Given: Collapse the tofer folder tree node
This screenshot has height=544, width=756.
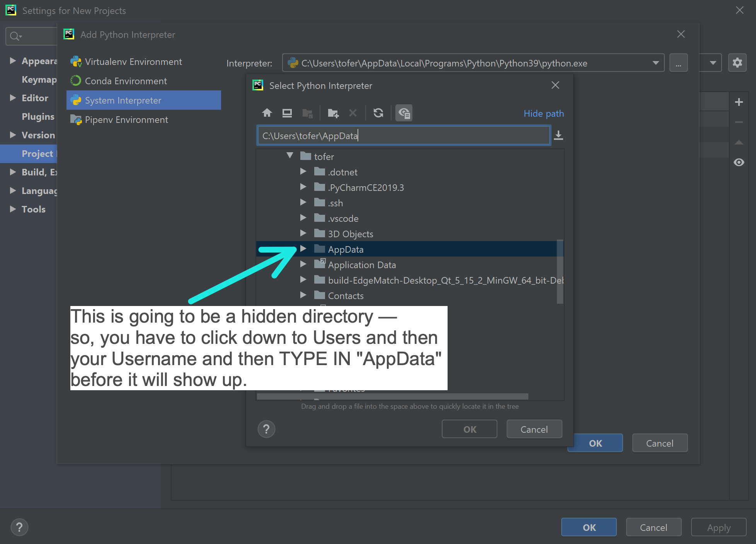Looking at the screenshot, I should tap(290, 156).
